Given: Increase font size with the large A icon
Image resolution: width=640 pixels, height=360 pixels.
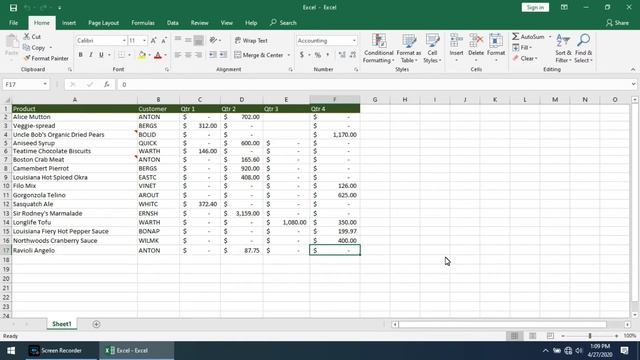Looking at the screenshot, I should (153, 40).
